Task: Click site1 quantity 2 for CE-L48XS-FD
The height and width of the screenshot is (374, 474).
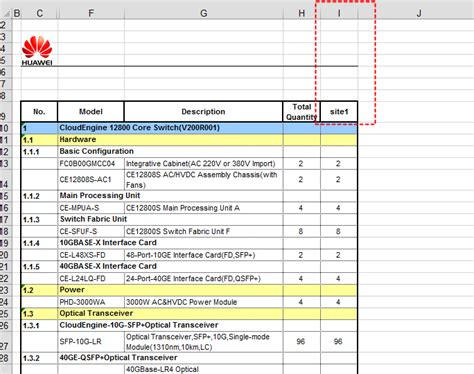Action: pos(338,255)
